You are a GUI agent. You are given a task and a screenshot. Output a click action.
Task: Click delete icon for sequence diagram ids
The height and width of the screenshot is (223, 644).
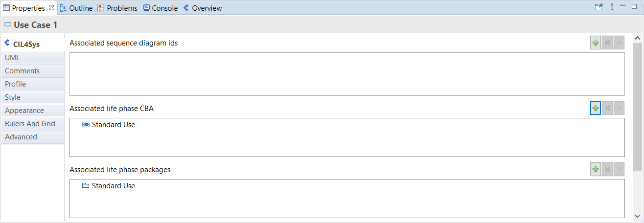607,43
